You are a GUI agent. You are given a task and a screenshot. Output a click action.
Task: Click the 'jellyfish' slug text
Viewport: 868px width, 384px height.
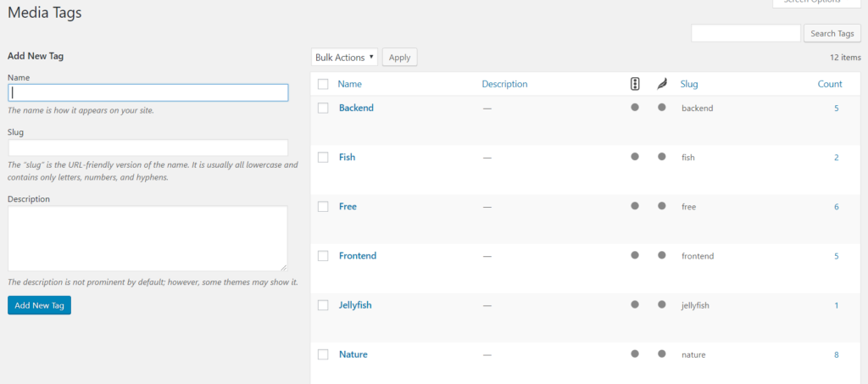click(x=695, y=305)
